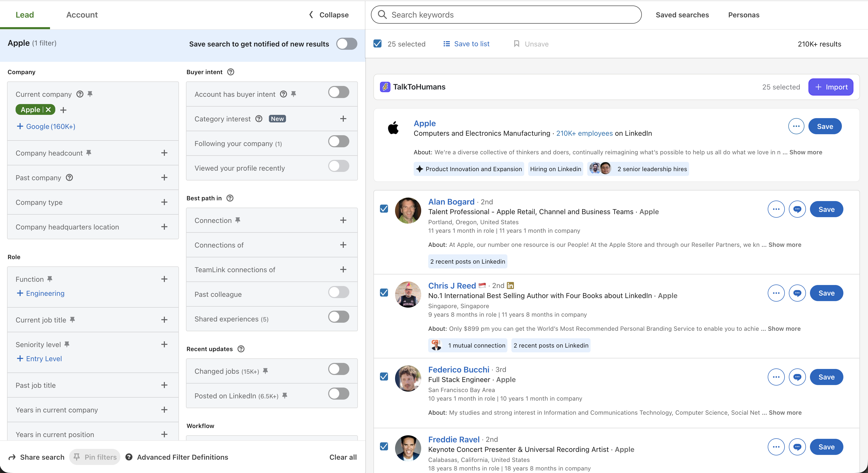The image size is (868, 473).
Task: Toggle Following your company filter
Action: point(339,141)
